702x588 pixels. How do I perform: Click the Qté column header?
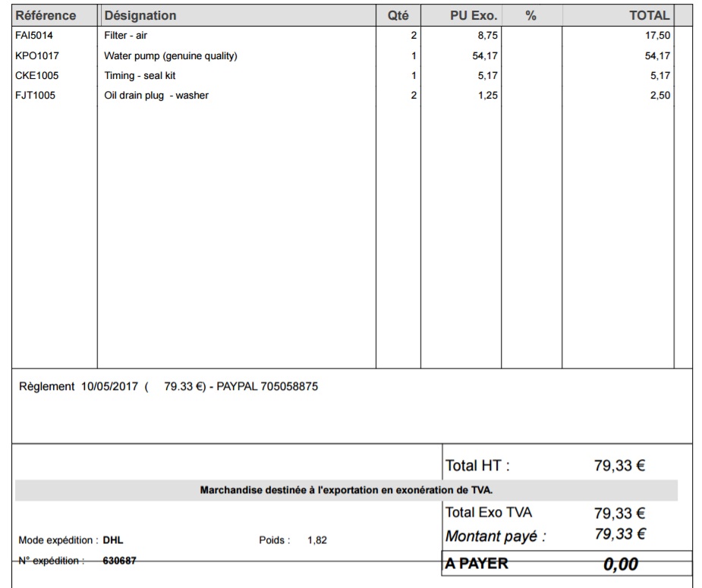tap(398, 15)
